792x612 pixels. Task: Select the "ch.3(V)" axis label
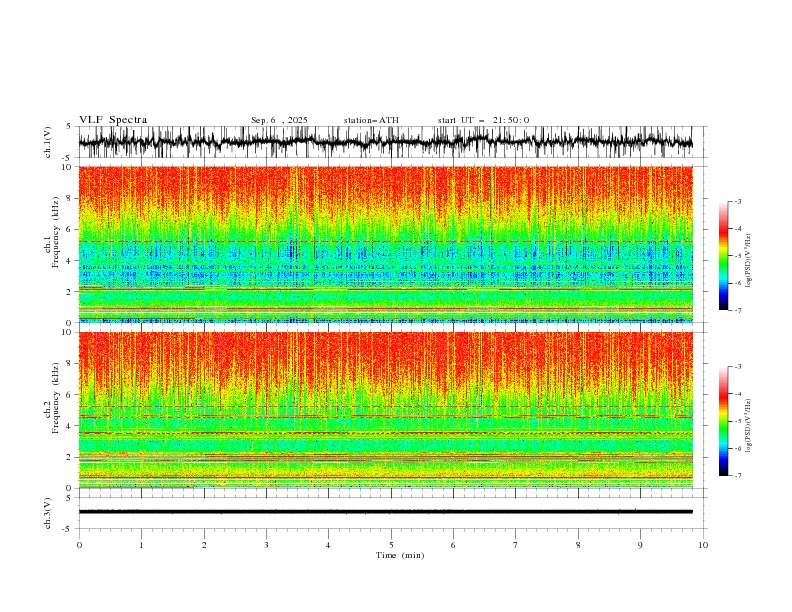48,513
